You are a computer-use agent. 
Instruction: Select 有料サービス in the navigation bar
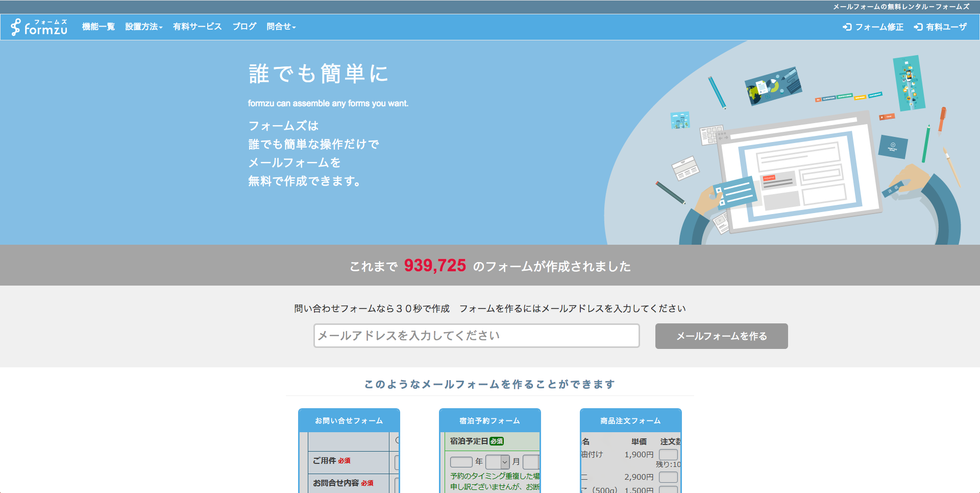[x=197, y=27]
